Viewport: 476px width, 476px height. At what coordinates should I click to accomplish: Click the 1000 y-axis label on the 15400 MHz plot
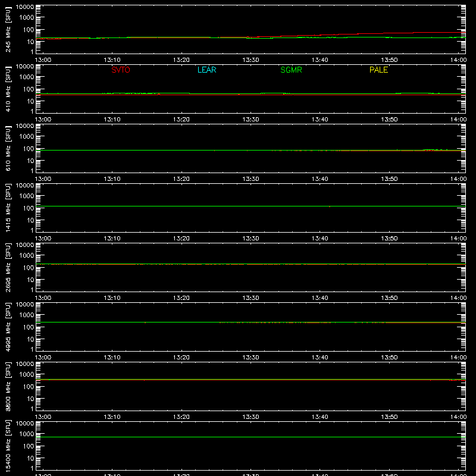(x=27, y=434)
